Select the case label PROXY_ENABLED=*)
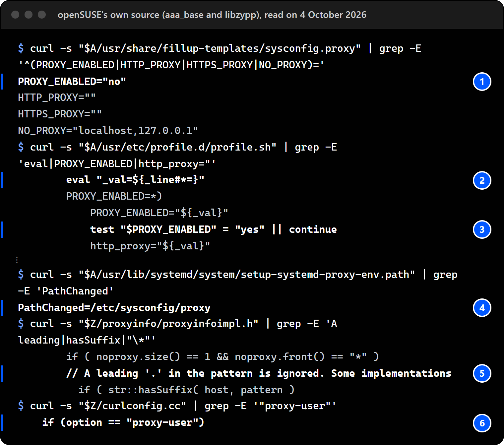Viewport: 504px width, 445px height. [x=114, y=196]
